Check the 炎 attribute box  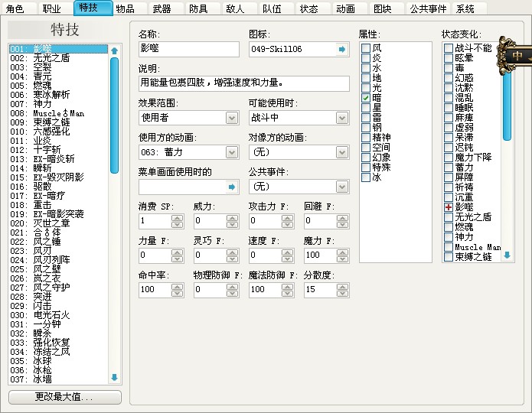pos(366,58)
